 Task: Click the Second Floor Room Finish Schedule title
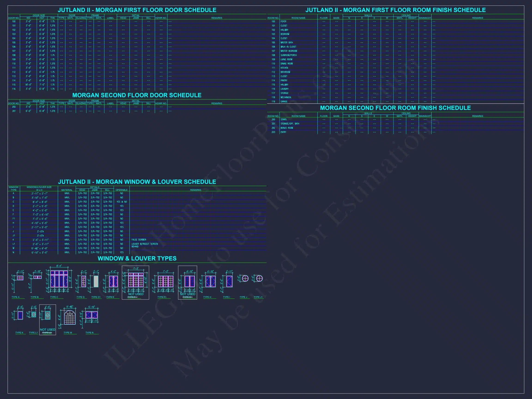[395, 108]
